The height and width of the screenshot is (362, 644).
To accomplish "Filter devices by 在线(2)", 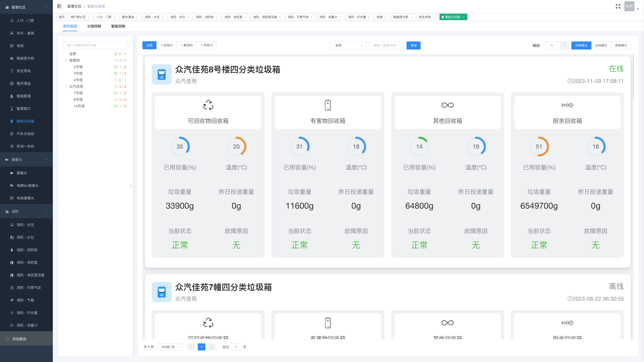I will (x=167, y=45).
